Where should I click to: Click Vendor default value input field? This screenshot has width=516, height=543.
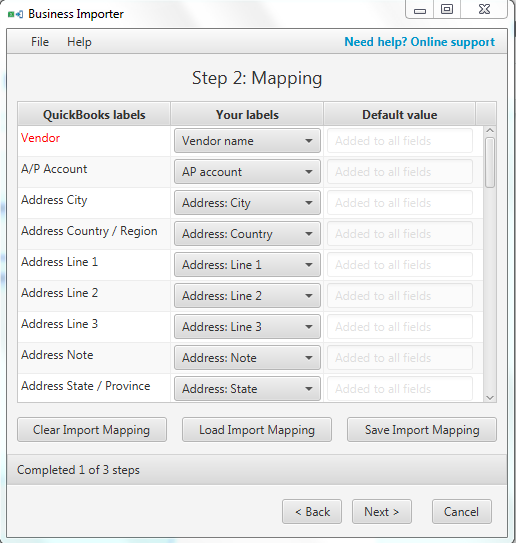(x=400, y=141)
